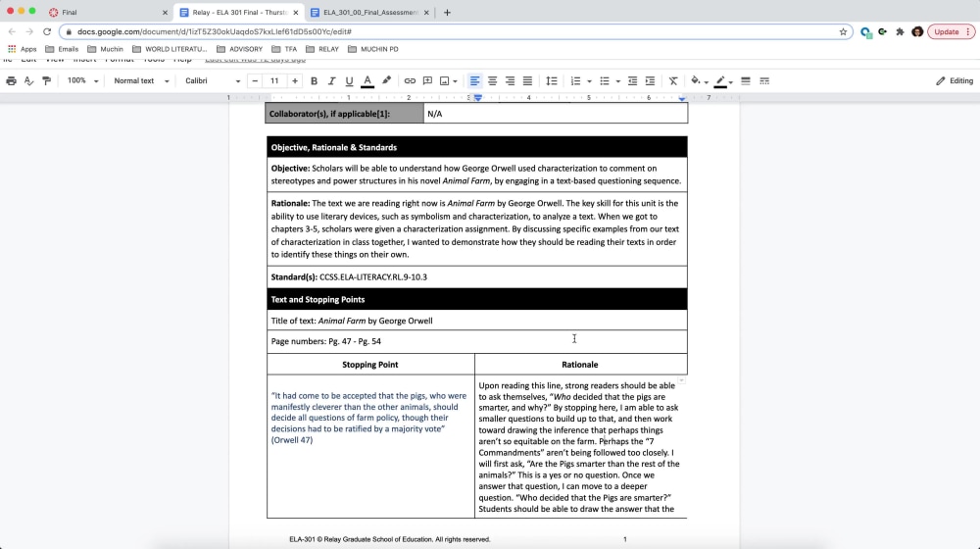
Task: Open the Apps bookmarks shortcut
Action: coord(22,49)
